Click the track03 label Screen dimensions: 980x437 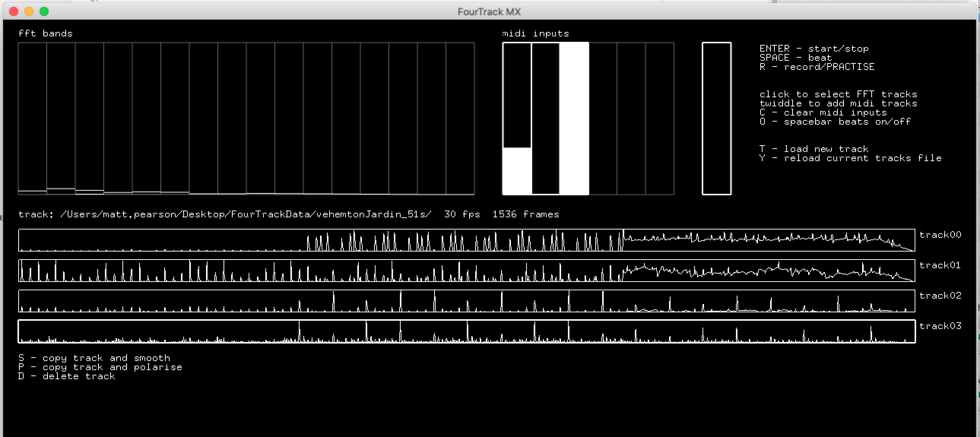(x=940, y=326)
